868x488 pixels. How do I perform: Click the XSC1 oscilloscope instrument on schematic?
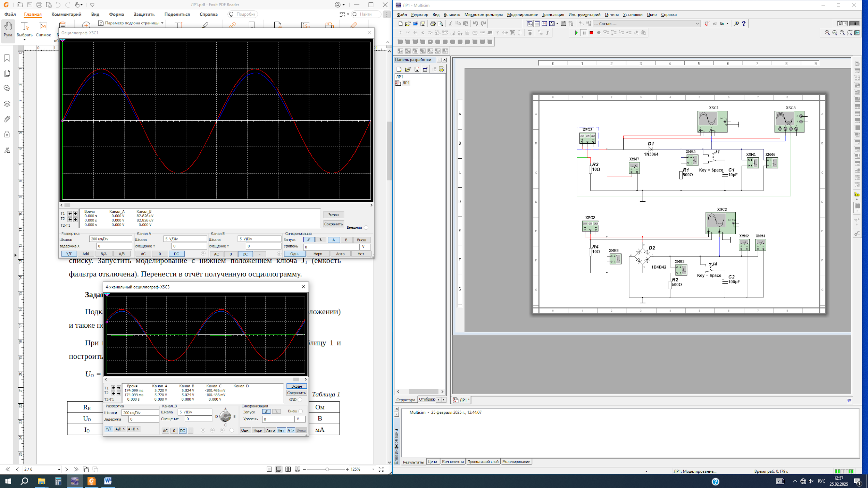712,121
